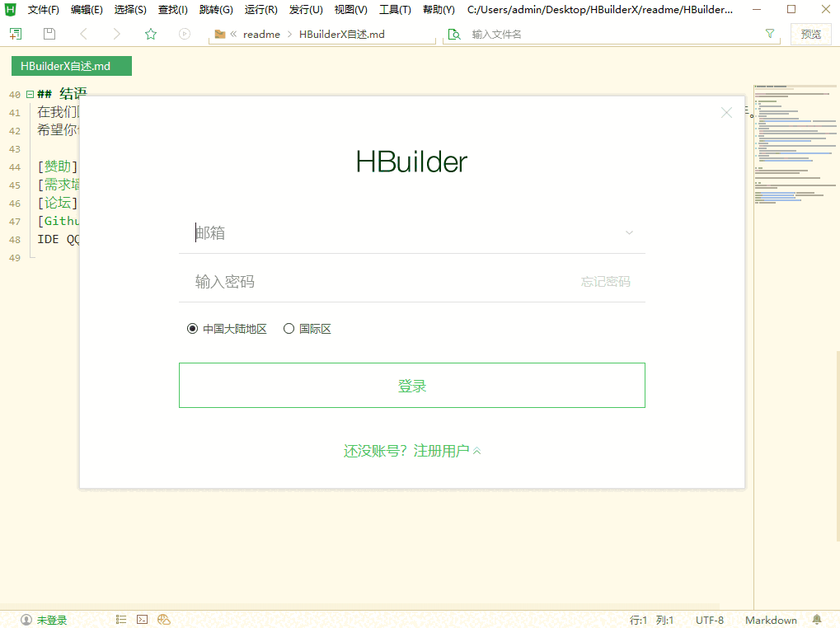
Task: Open the document outline from the status bar
Action: pos(120,619)
